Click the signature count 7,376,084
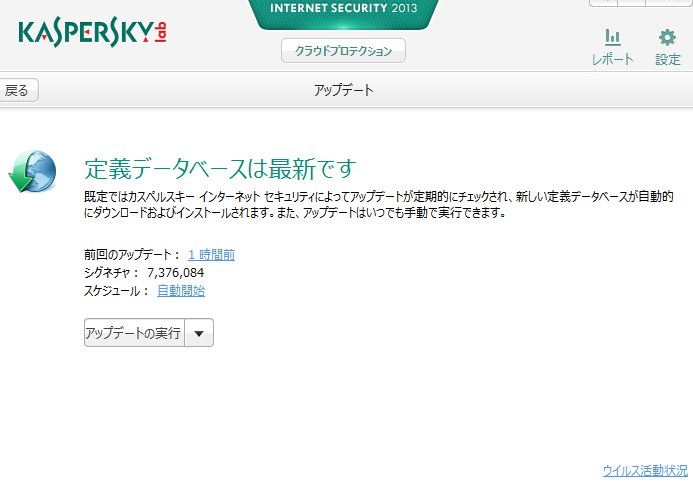This screenshot has height=487, width=693. pyautogui.click(x=175, y=273)
